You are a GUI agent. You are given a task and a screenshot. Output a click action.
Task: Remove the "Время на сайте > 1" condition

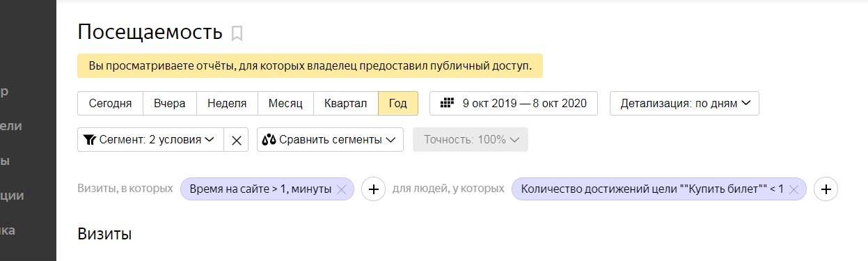tap(341, 189)
